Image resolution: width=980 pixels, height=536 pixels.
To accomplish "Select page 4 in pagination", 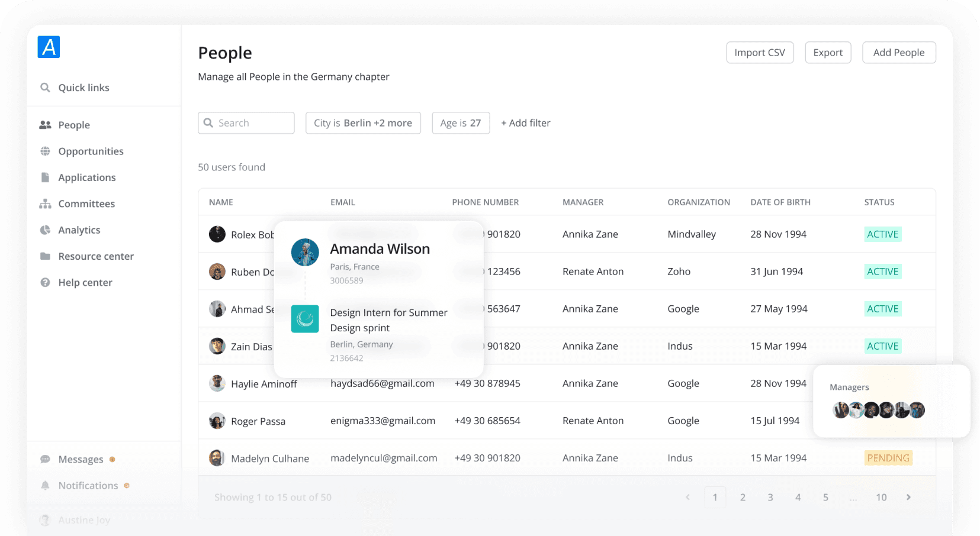I will [x=798, y=498].
